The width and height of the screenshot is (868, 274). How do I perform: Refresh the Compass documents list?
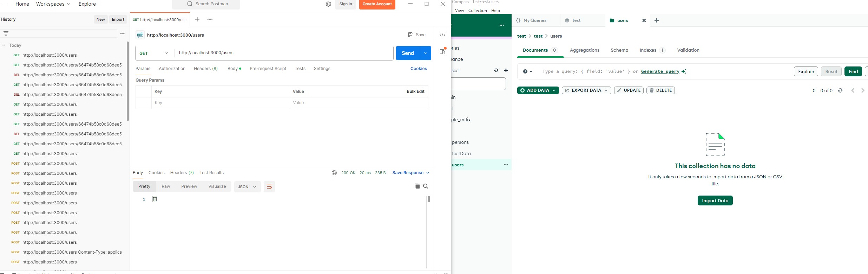coord(840,90)
